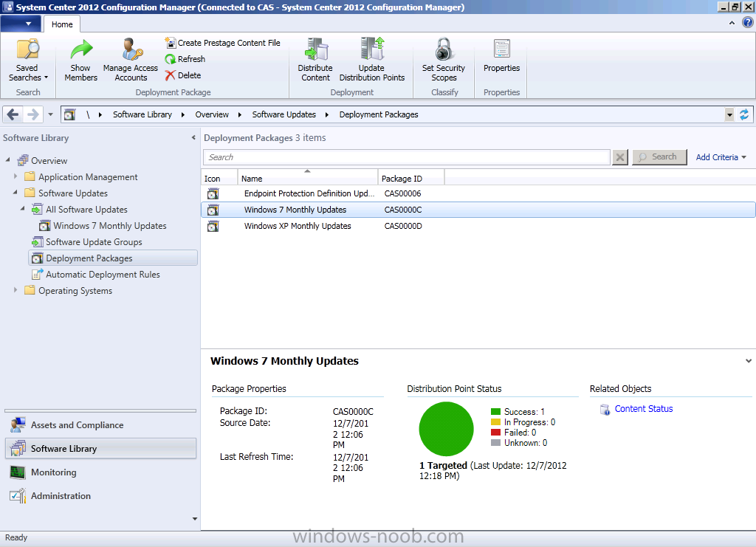Switch to the Home ribbon tab
The height and width of the screenshot is (547, 756).
tap(62, 24)
